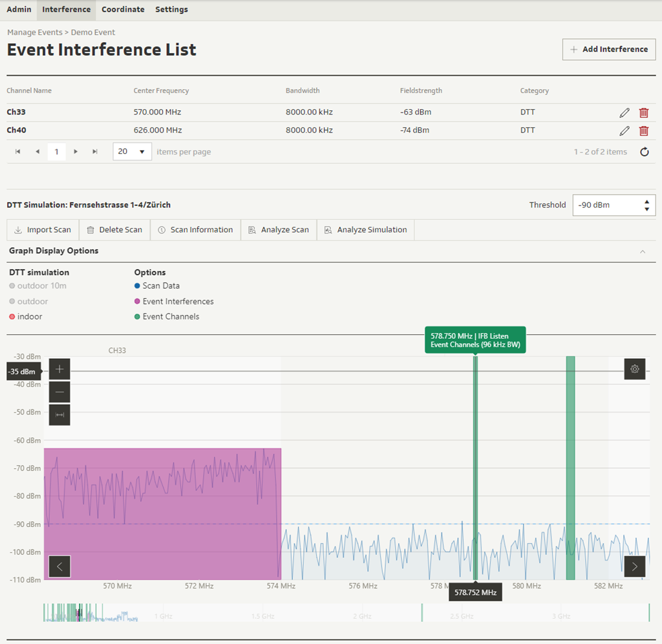Open graph settings gear

[x=634, y=369]
